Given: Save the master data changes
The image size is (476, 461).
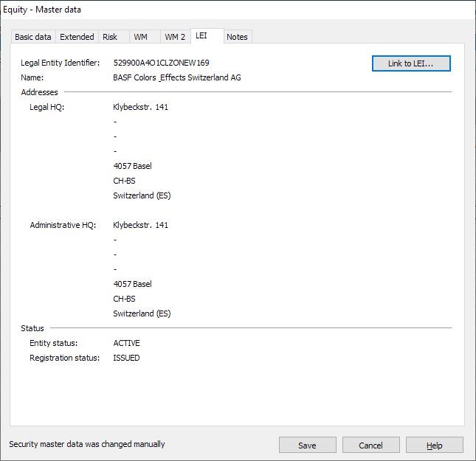Looking at the screenshot, I should tap(307, 445).
